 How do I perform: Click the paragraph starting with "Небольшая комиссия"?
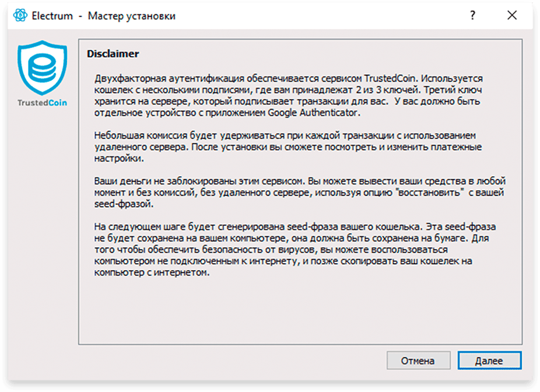288,147
